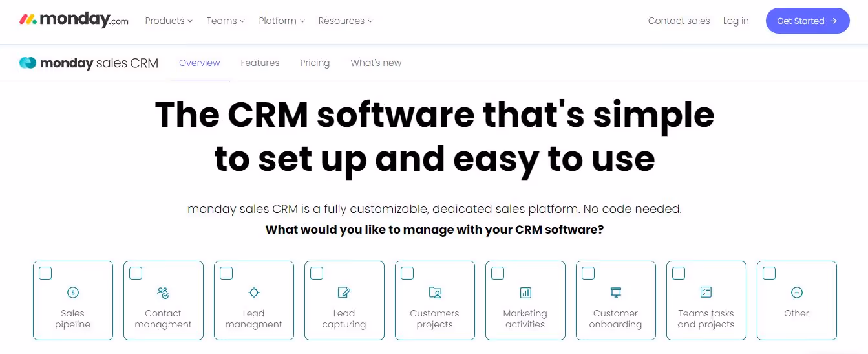Click the Log in link
Viewport: 868px width, 354px height.
coord(736,21)
